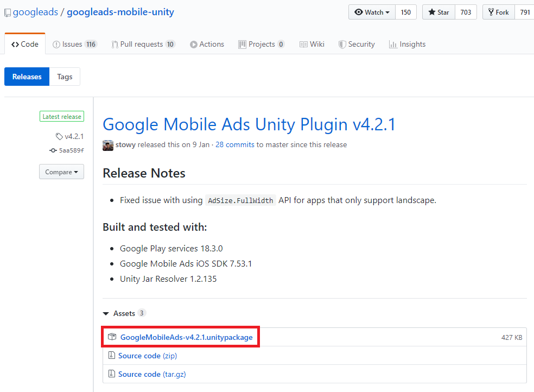This screenshot has height=392, width=534.
Task: Fork the repository
Action: pyautogui.click(x=499, y=12)
